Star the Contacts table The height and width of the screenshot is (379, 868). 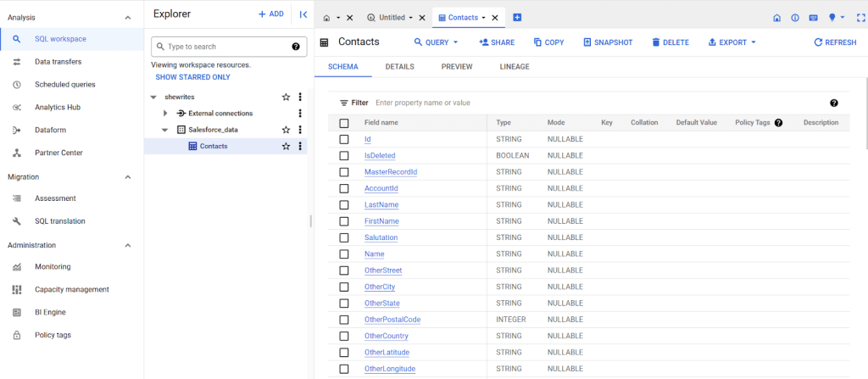[x=287, y=147]
